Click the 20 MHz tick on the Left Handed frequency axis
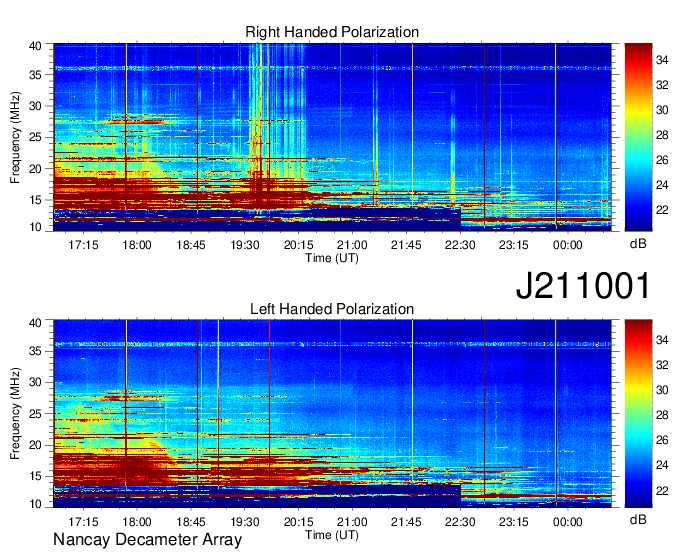680x552 pixels. 36,445
